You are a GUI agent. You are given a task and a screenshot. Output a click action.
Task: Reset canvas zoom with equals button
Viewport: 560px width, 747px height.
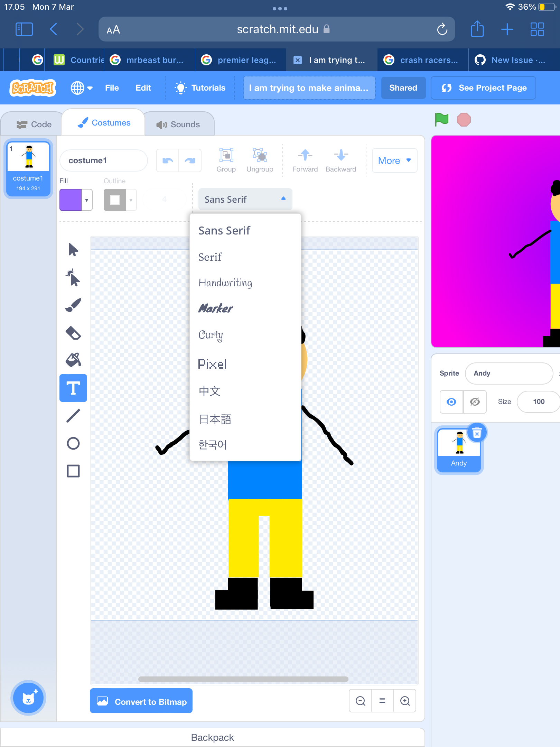(x=382, y=701)
